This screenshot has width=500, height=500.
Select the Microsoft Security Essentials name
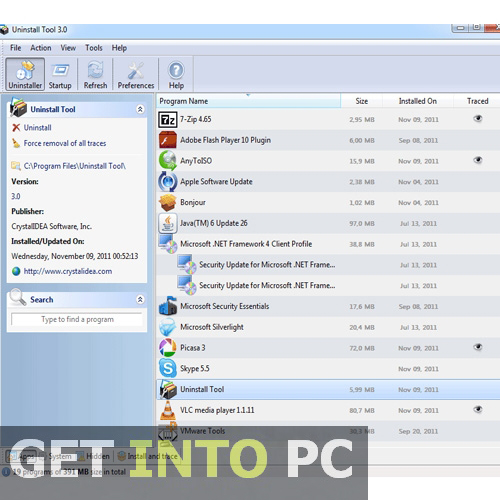[224, 306]
